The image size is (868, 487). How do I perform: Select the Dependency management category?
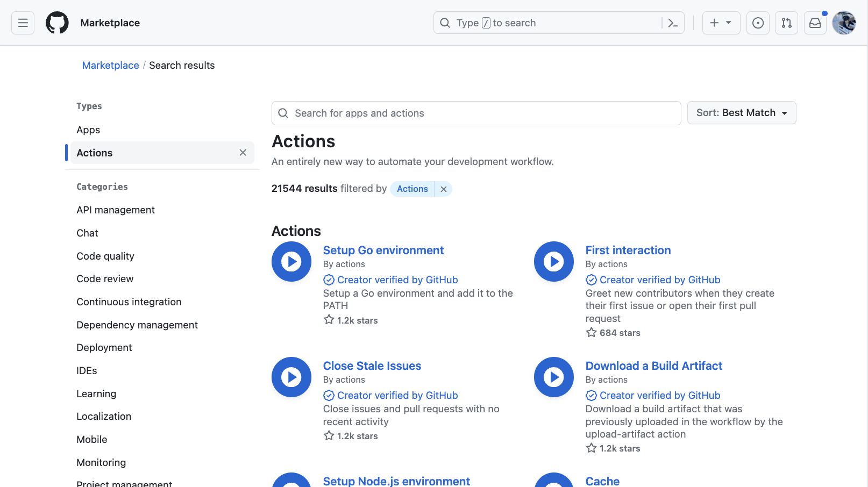pyautogui.click(x=137, y=325)
